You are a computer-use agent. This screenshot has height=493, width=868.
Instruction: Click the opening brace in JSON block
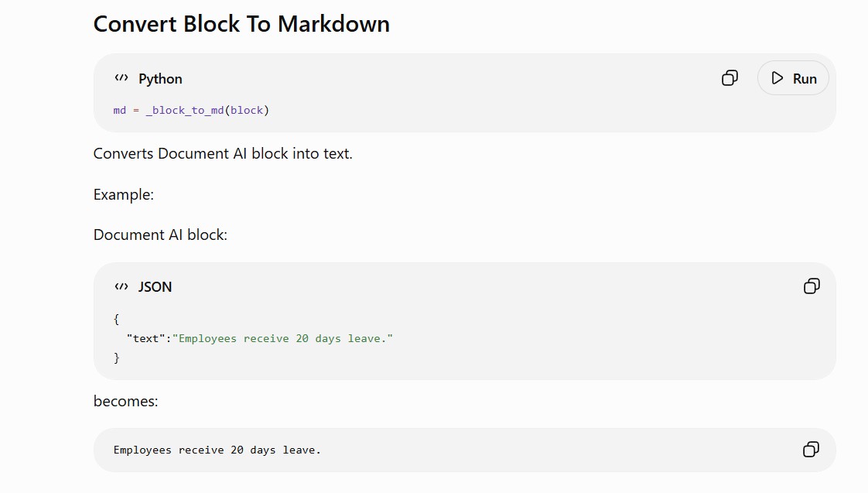(116, 319)
